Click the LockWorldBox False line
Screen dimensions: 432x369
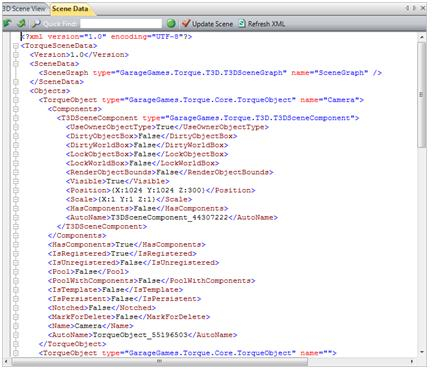(143, 163)
